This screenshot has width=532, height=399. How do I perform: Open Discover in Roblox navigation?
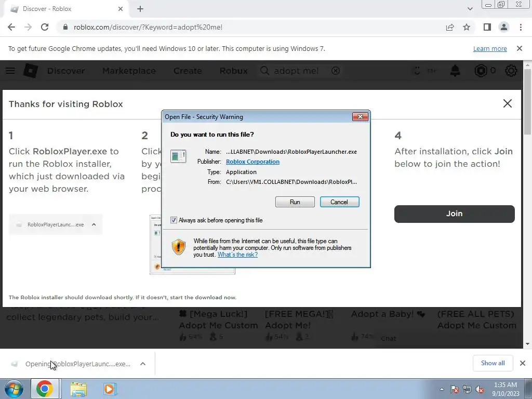[66, 71]
